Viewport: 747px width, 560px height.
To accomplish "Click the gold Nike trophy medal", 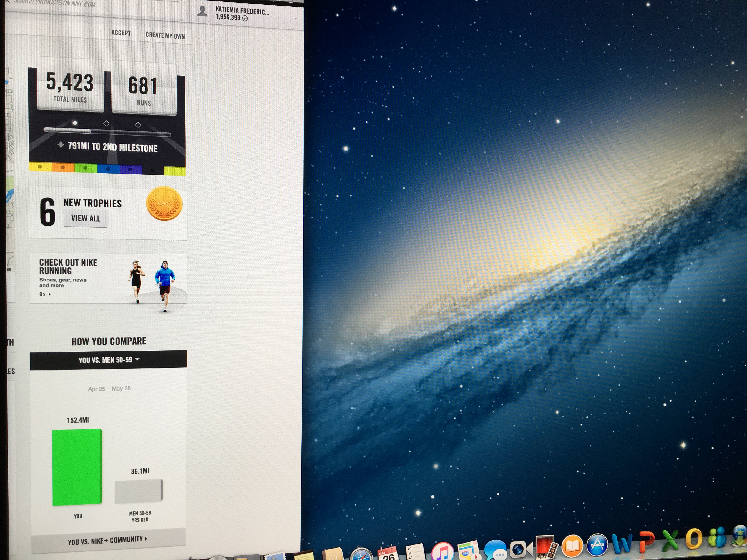I will (164, 203).
